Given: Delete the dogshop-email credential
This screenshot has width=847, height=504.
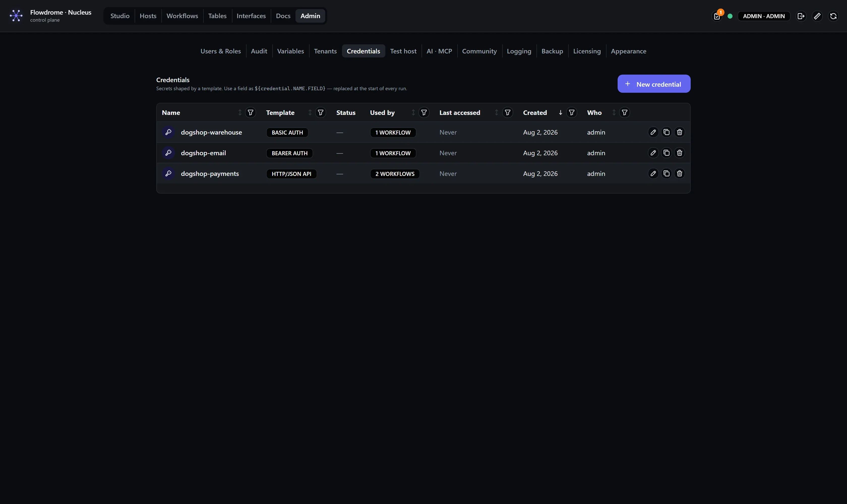Looking at the screenshot, I should [x=679, y=153].
